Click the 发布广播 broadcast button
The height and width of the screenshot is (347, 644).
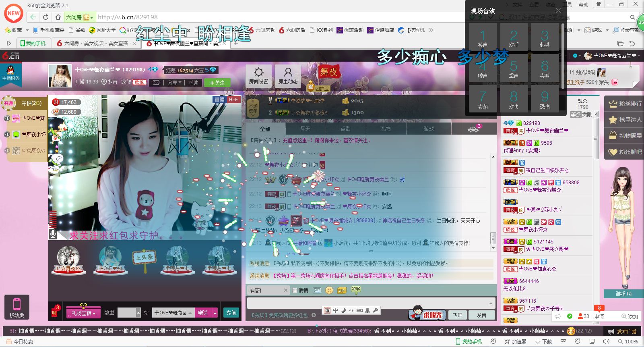623,331
